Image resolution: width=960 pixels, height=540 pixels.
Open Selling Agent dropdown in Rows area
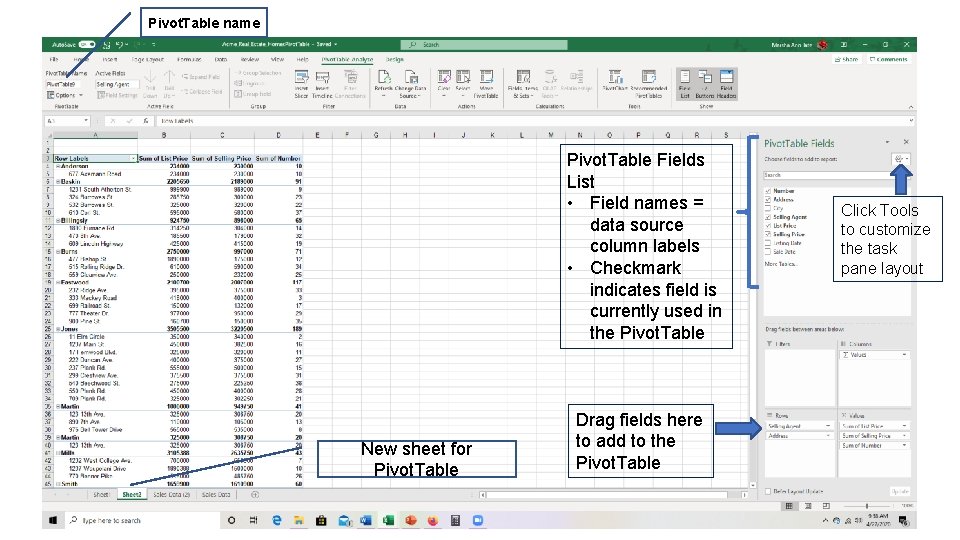coord(828,426)
